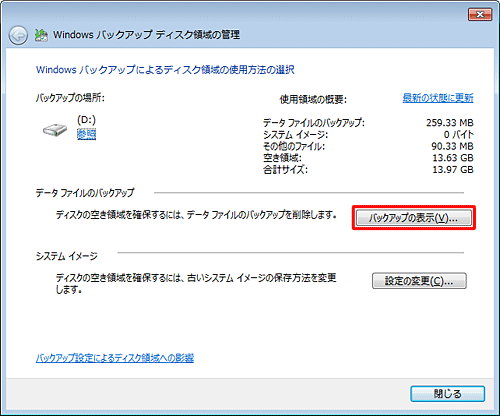Click バックアップの表示(V)... button
Image resolution: width=500 pixels, height=416 pixels.
coord(414,218)
